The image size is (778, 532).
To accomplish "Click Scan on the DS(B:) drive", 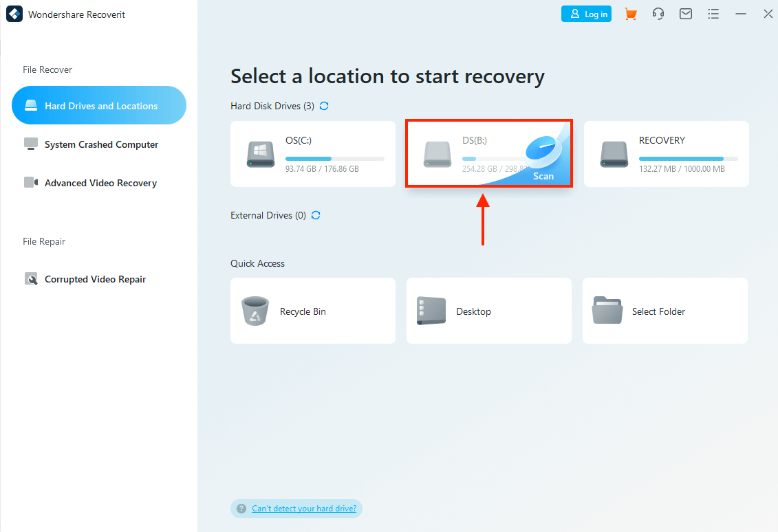I will [543, 176].
